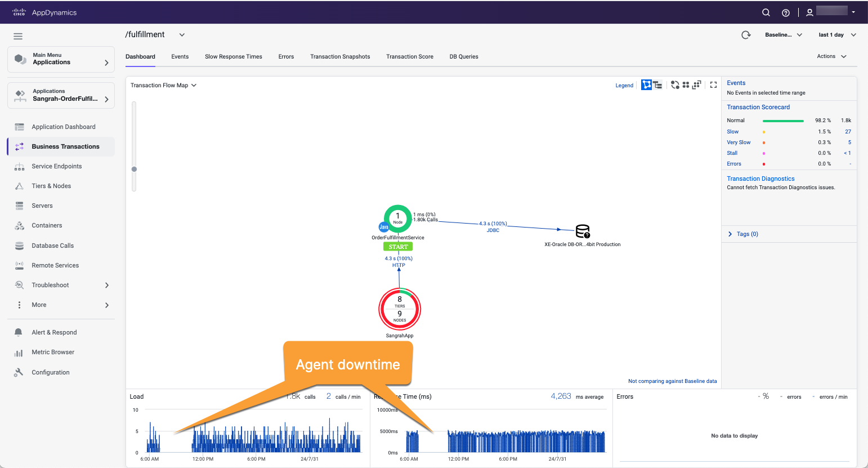Viewport: 868px width, 468px height.
Task: Click the Service Endpoints sidebar icon
Action: pyautogui.click(x=19, y=167)
